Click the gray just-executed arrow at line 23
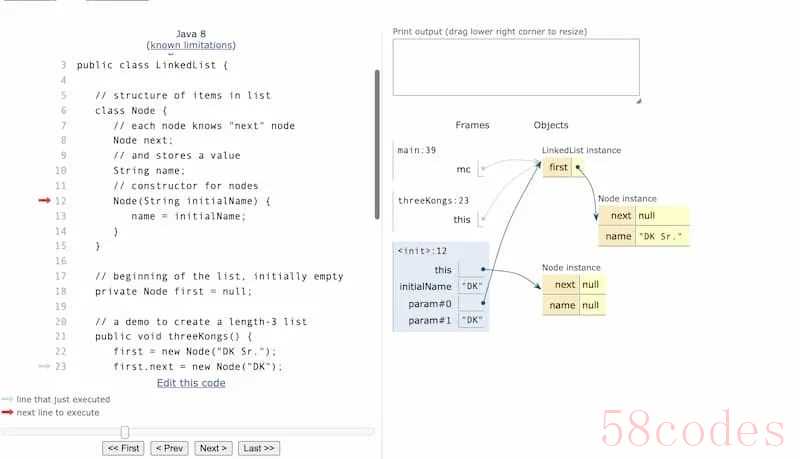The width and height of the screenshot is (800, 459). click(44, 366)
